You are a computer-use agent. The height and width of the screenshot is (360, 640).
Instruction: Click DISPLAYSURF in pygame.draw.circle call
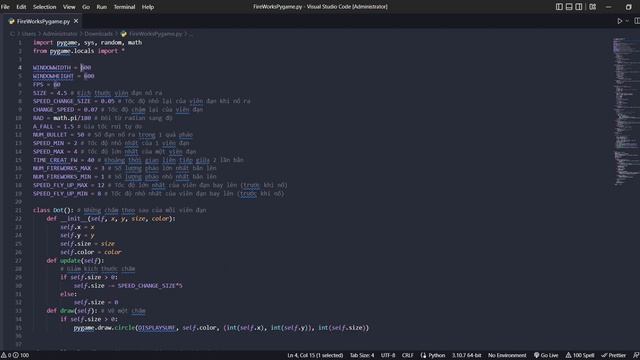pos(157,328)
